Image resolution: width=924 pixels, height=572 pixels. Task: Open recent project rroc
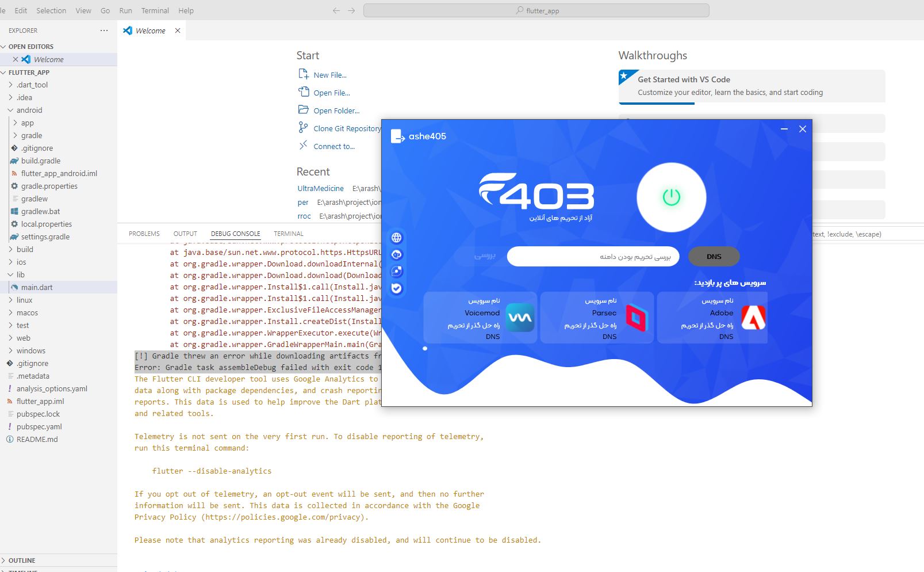tap(304, 216)
